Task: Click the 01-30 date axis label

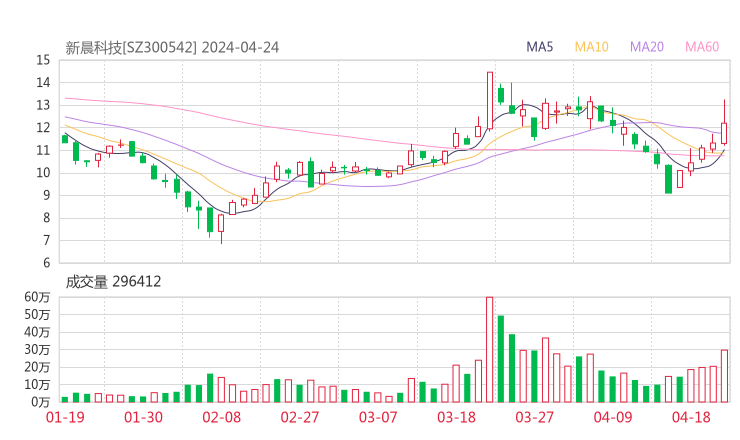Action: (x=143, y=417)
